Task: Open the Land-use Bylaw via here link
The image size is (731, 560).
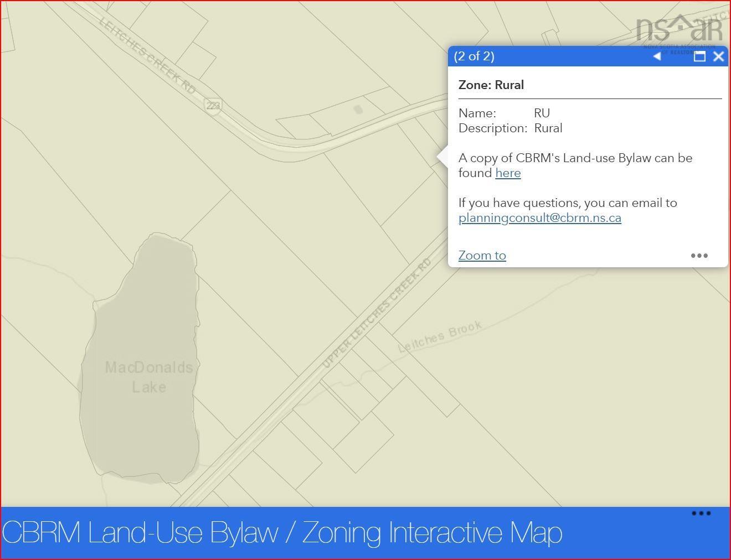Action: coord(508,173)
